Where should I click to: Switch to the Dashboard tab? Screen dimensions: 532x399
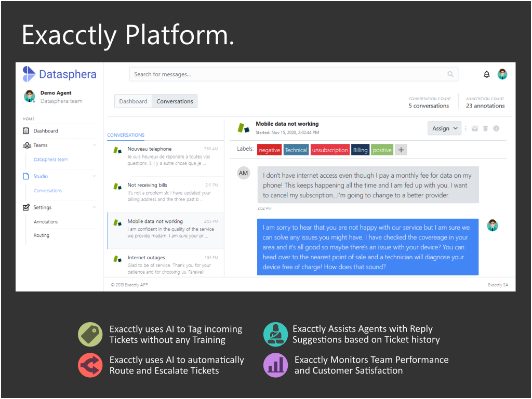(x=134, y=101)
